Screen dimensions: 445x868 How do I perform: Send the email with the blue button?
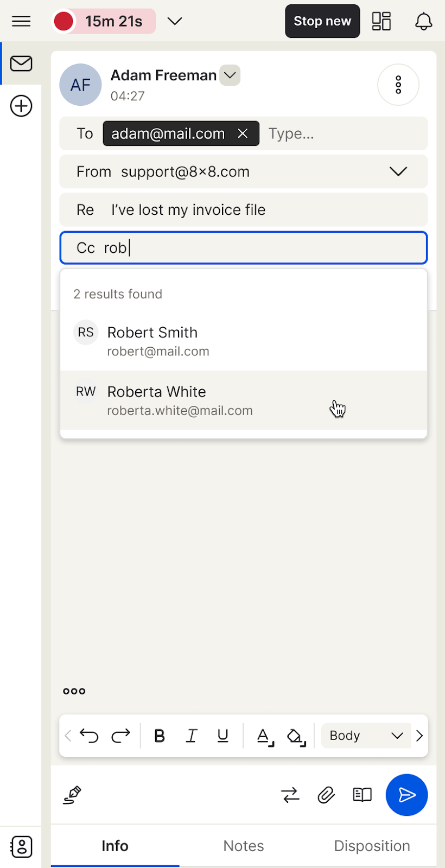tap(406, 795)
